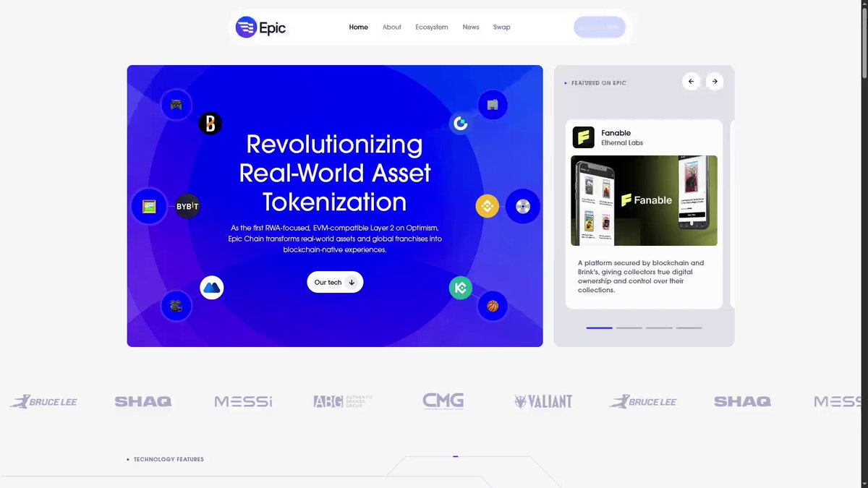
Task: Go to the About page
Action: 392,27
